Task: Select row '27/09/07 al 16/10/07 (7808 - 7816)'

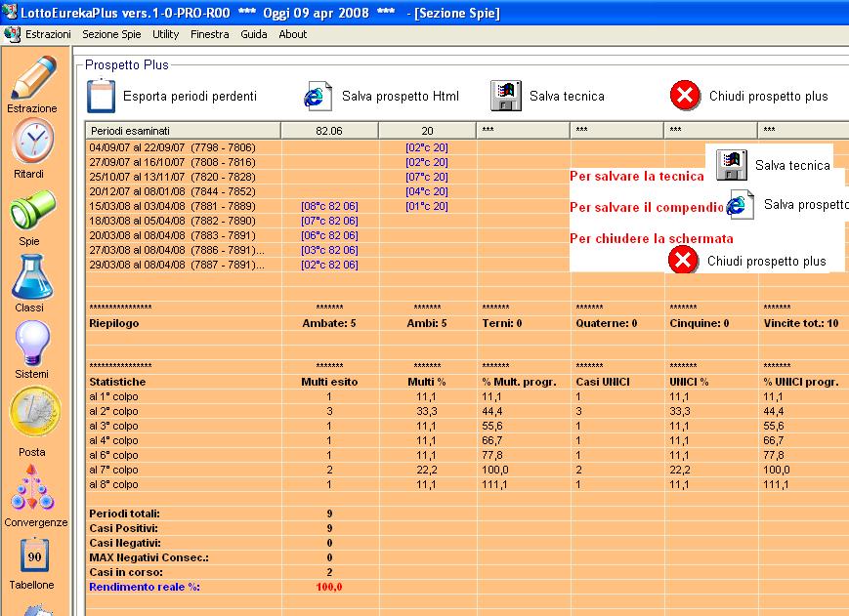Action: (x=172, y=162)
